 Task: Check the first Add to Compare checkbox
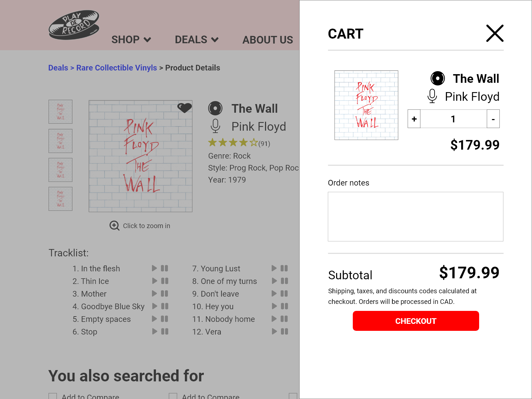[53, 396]
